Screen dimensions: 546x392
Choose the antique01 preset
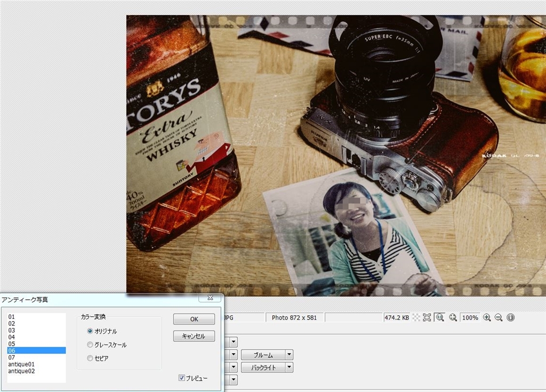click(x=36, y=364)
